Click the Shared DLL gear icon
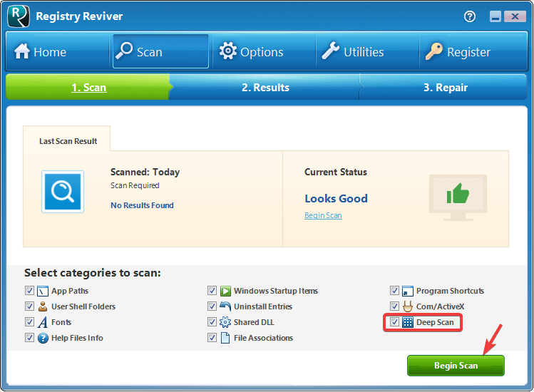This screenshot has height=392, width=534. 225,322
